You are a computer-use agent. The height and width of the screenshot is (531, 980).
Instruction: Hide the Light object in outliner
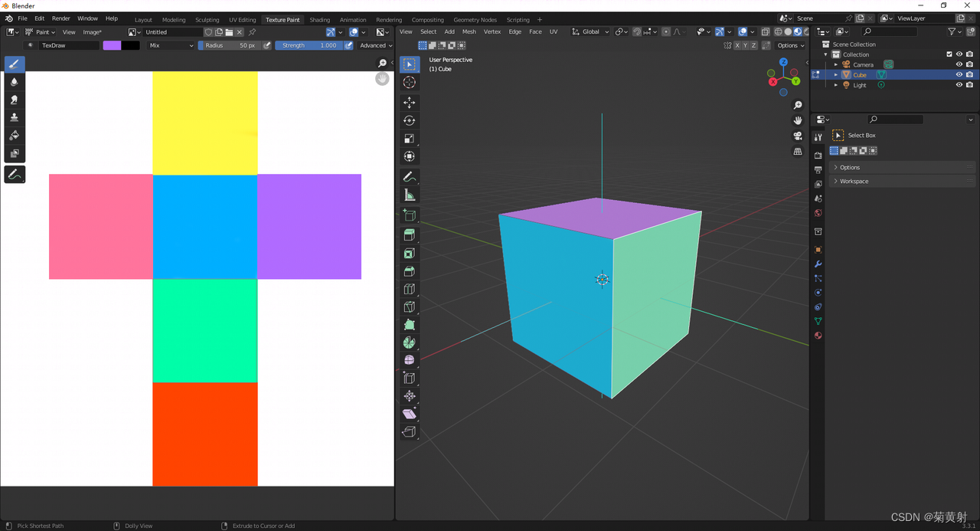959,85
